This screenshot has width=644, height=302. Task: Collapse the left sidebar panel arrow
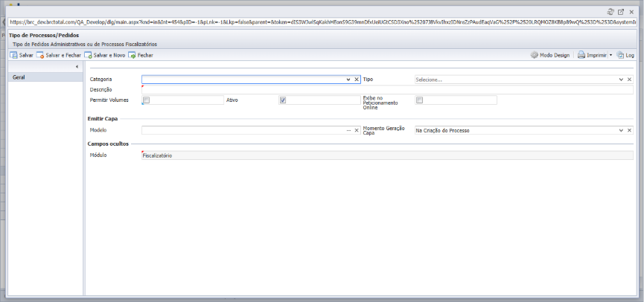77,67
